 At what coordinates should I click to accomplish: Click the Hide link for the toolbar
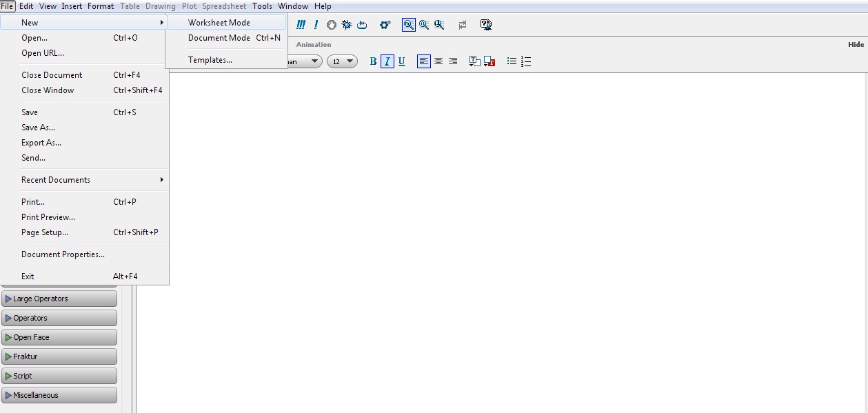855,43
